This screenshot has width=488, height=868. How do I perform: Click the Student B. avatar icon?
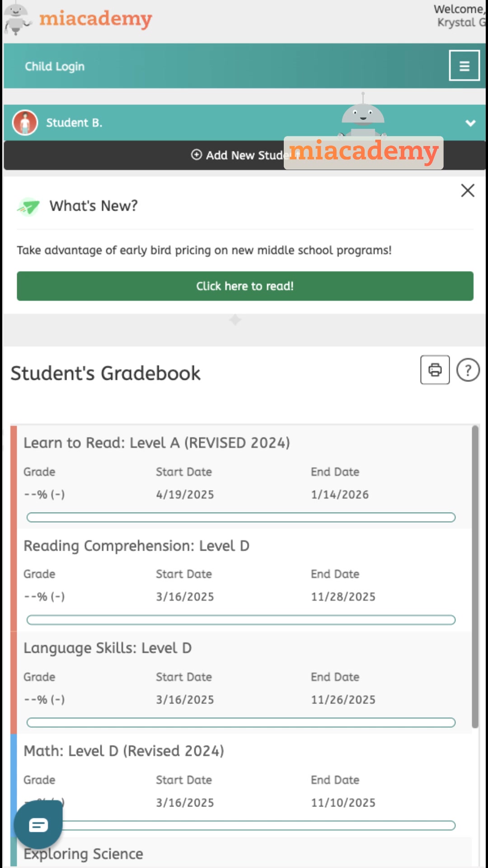pyautogui.click(x=25, y=123)
